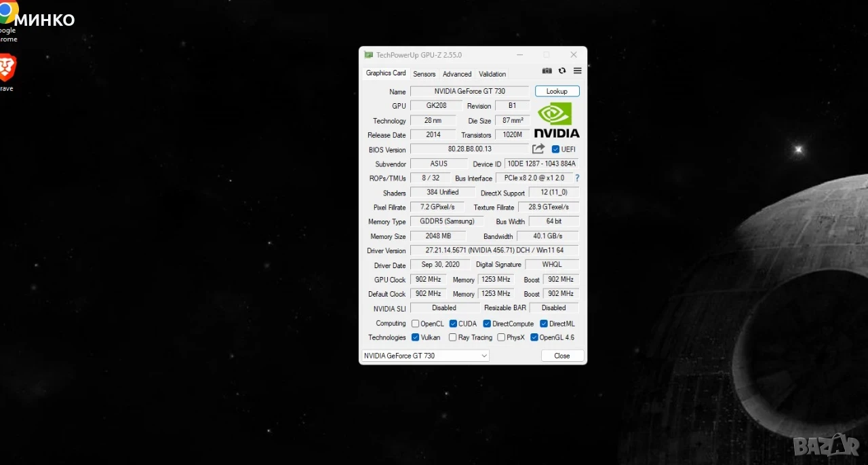
Task: Toggle the PhysX checkbox
Action: click(x=501, y=337)
